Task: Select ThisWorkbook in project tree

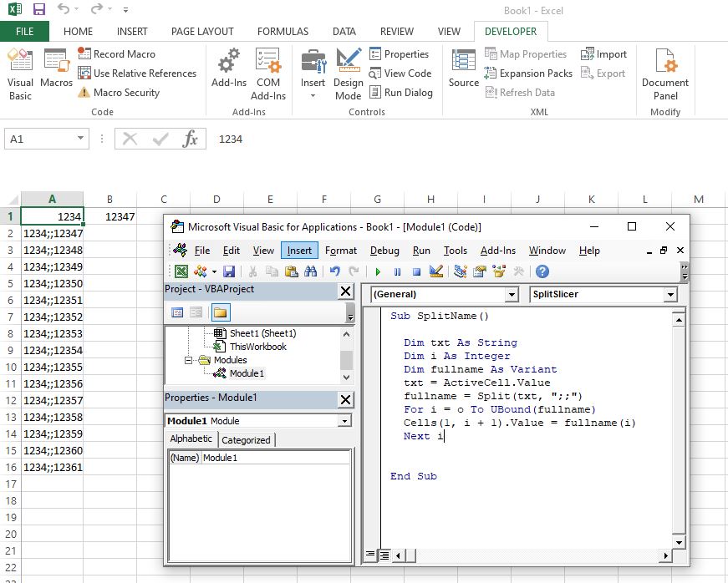Action: (x=257, y=347)
